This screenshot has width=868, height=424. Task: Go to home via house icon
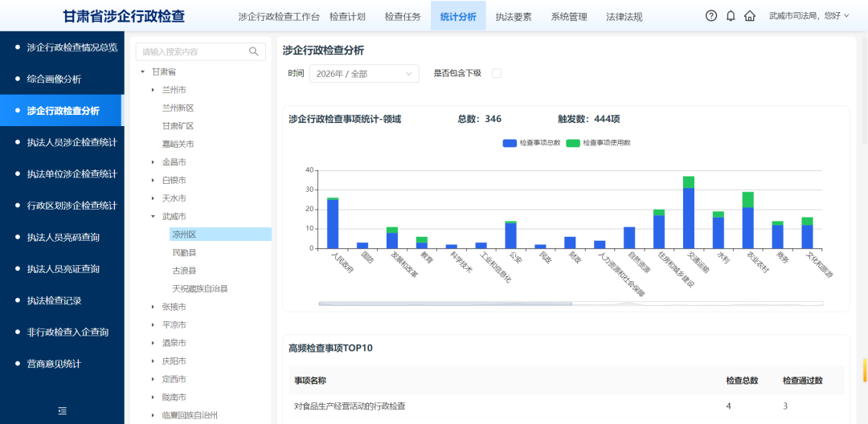click(x=750, y=16)
